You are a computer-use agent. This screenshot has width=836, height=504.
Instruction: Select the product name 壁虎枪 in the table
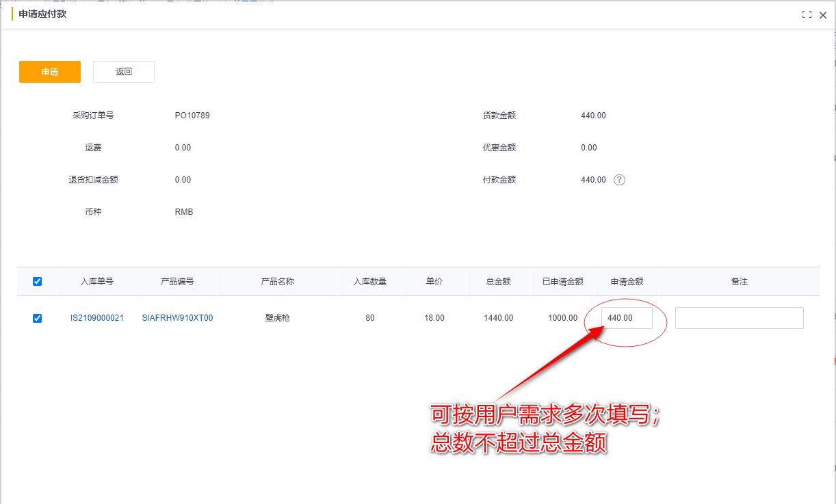pyautogui.click(x=276, y=317)
